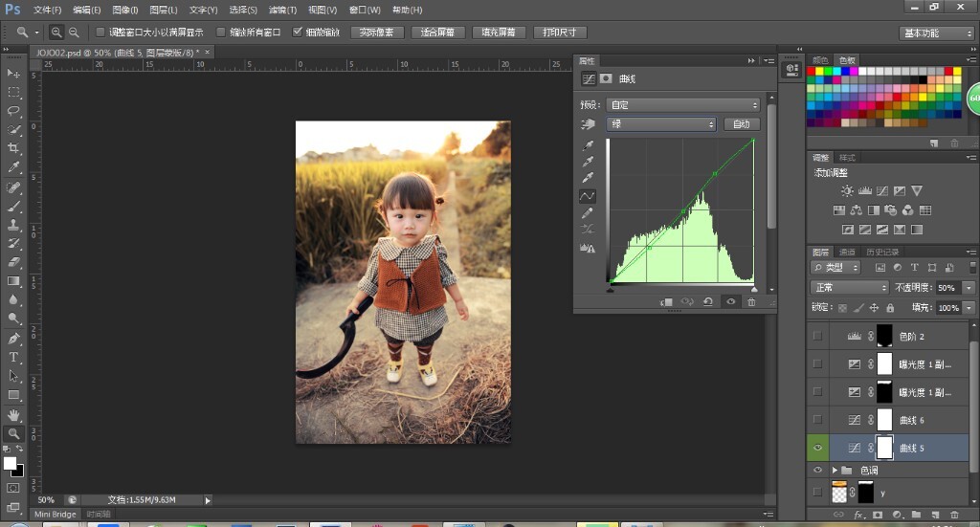This screenshot has width=980, height=527.
Task: Show the y layer
Action: point(817,492)
